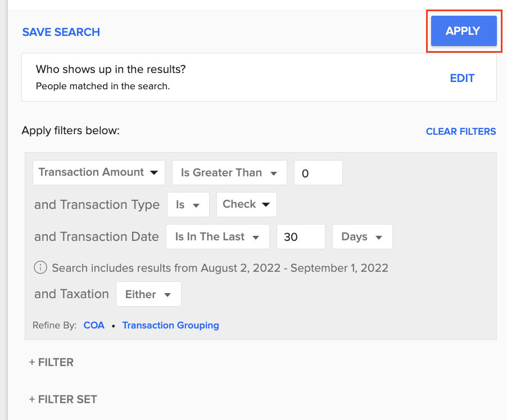Open the Days unit dropdown
The height and width of the screenshot is (420, 507).
[x=363, y=236]
